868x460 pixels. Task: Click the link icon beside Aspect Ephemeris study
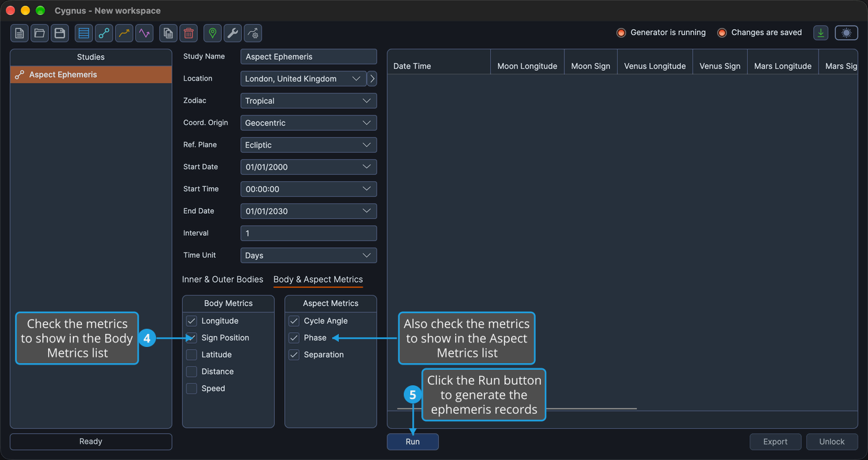20,75
